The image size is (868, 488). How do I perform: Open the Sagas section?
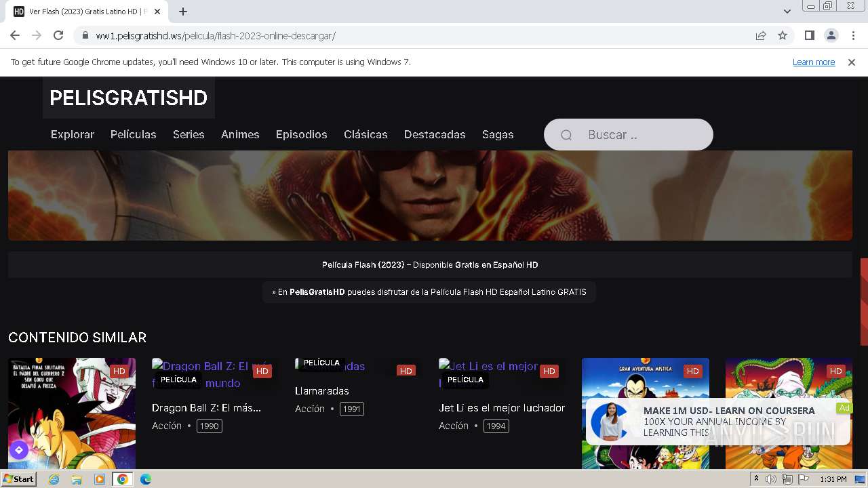tap(498, 134)
